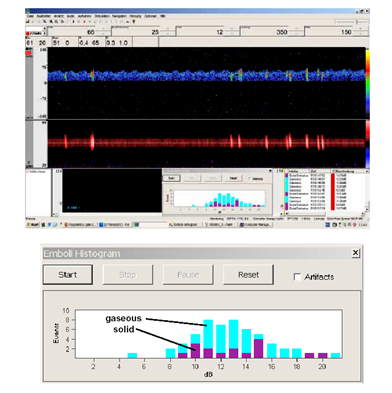Click the bright emboli signal in the red M-mode trace
The image size is (392, 393).
point(92,141)
